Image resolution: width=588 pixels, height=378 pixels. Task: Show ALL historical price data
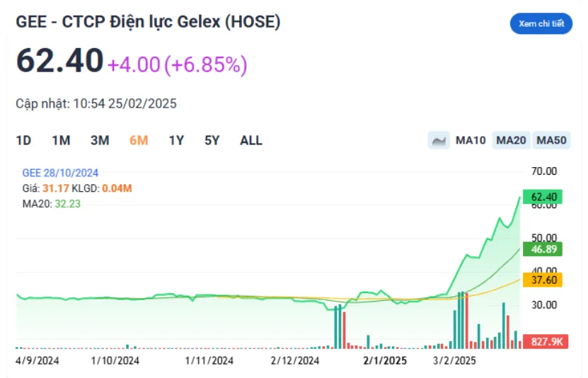251,140
